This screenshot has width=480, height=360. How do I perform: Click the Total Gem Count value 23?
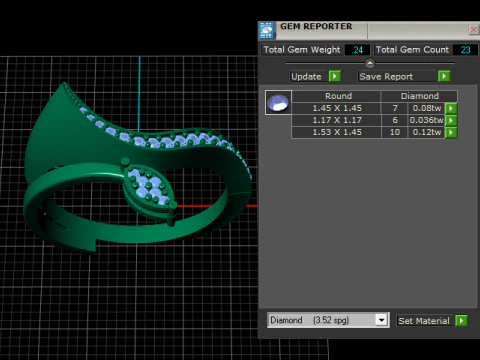coord(465,50)
